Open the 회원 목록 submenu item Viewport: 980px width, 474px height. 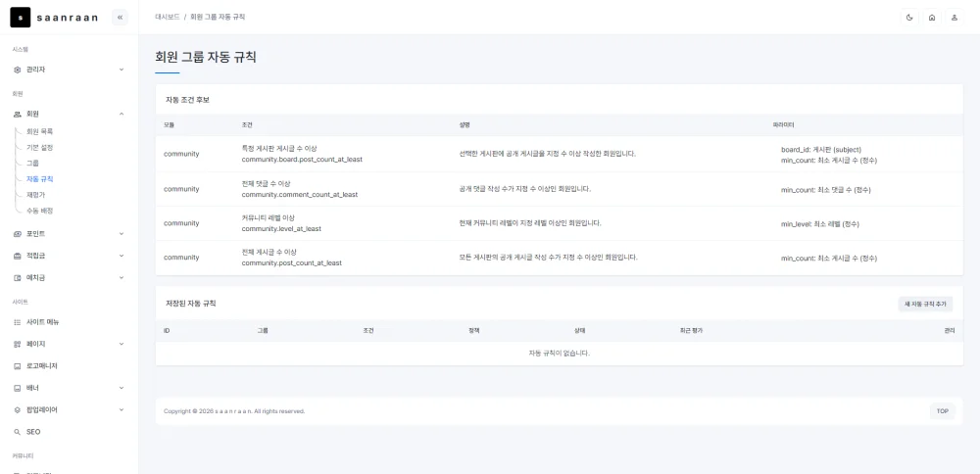39,132
